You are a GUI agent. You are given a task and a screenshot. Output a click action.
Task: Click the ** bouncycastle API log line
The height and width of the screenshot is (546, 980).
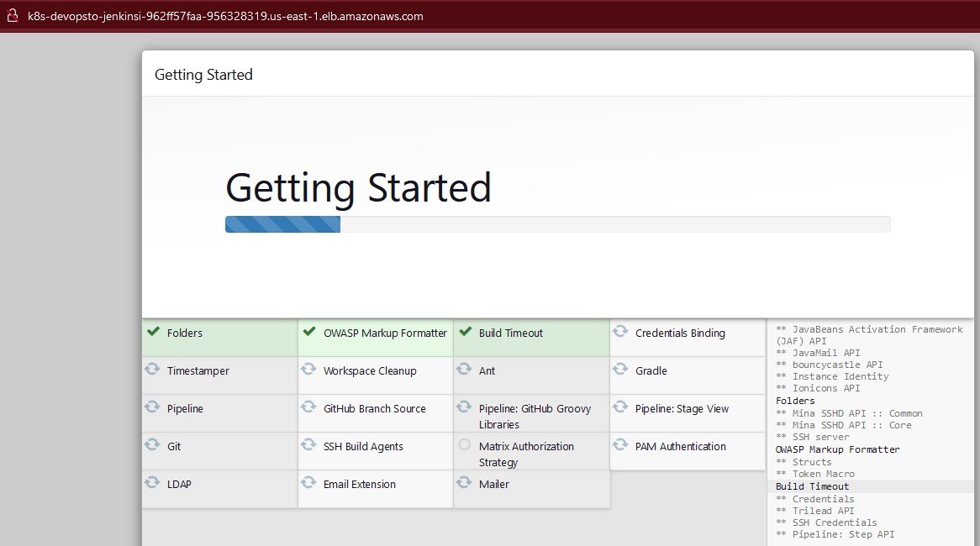[x=830, y=365]
